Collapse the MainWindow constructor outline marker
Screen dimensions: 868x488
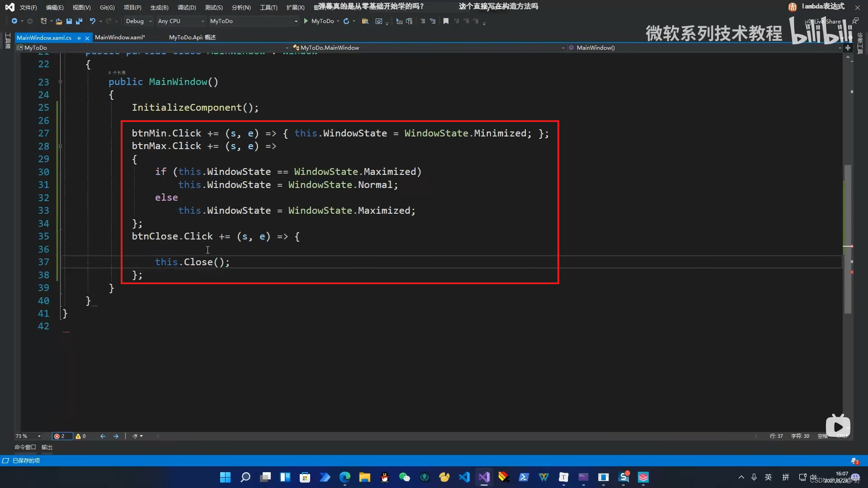tap(60, 82)
